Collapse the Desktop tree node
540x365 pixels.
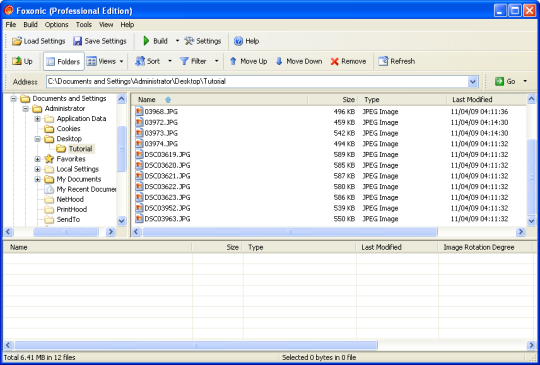pyautogui.click(x=38, y=139)
